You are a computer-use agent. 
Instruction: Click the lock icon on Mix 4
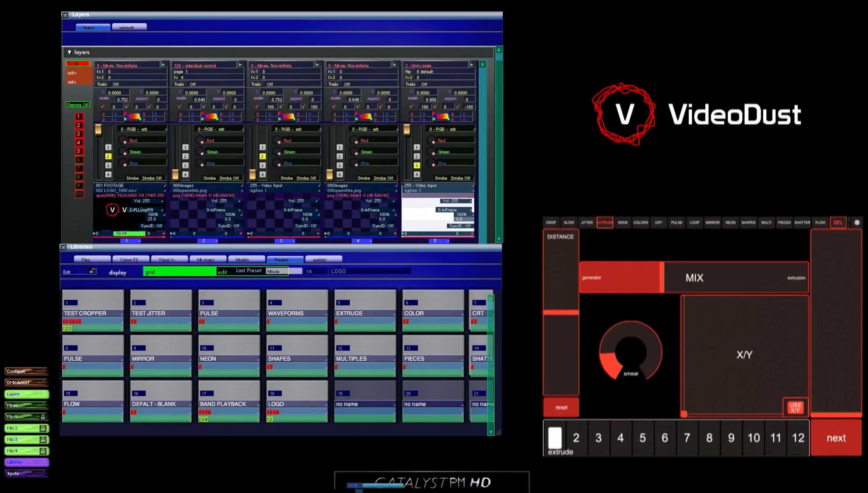click(x=43, y=451)
